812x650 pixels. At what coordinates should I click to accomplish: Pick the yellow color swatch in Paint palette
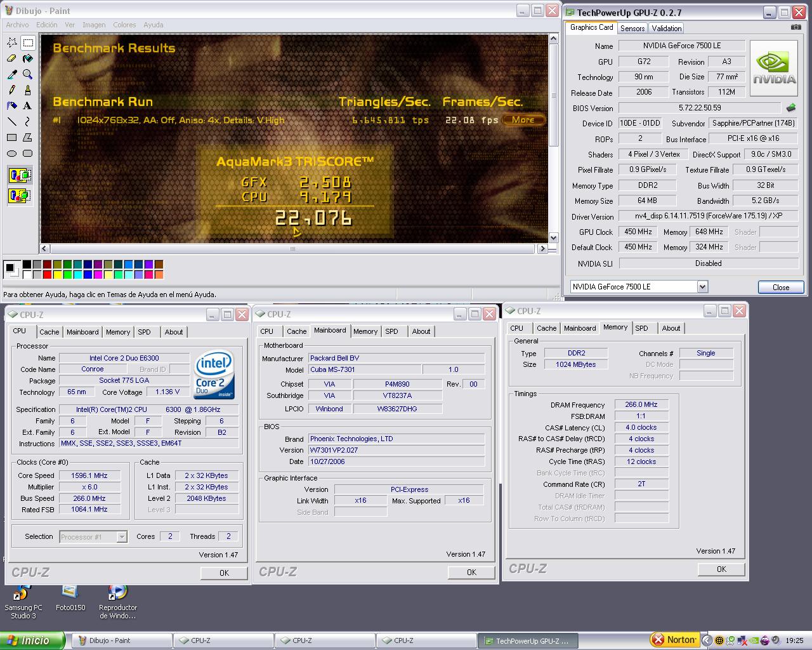coord(58,275)
